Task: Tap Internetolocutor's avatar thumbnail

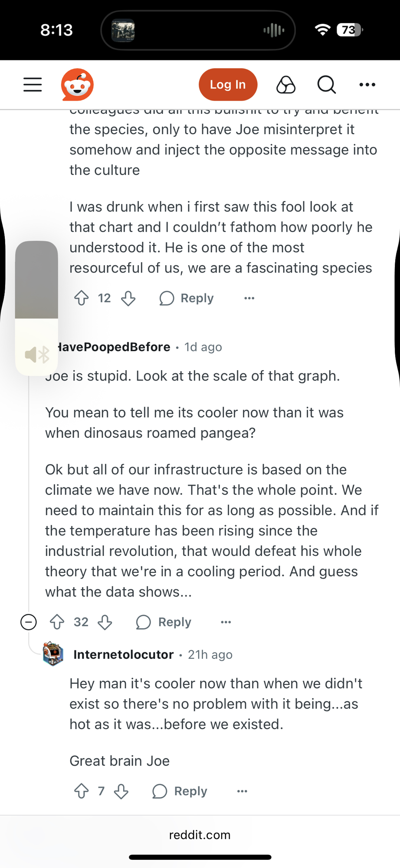Action: [x=53, y=654]
